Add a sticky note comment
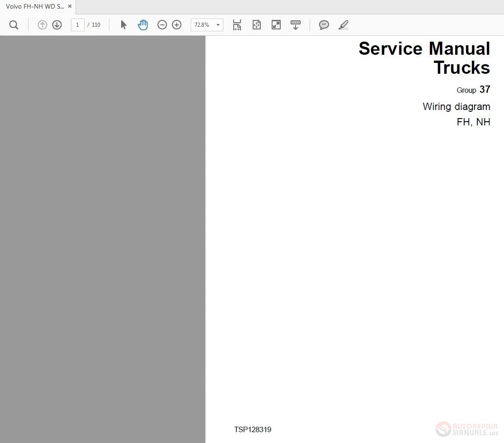Image resolution: width=504 pixels, height=443 pixels. pyautogui.click(x=324, y=25)
